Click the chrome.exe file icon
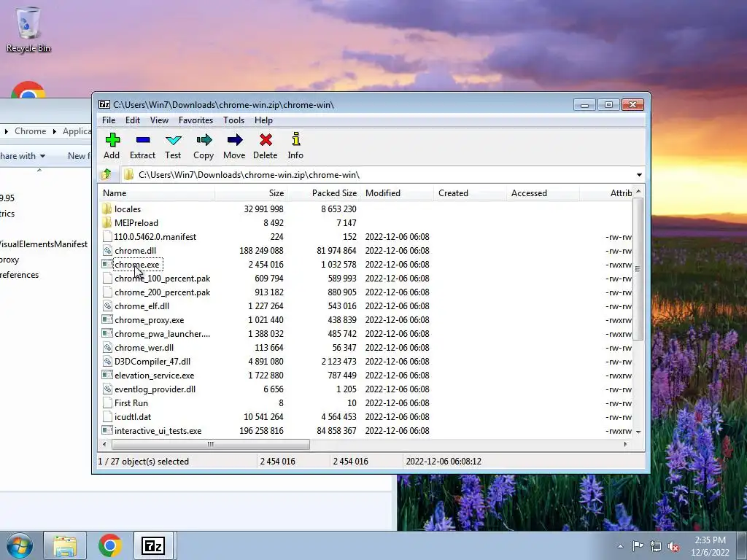Viewport: 747px width, 560px height. [107, 264]
